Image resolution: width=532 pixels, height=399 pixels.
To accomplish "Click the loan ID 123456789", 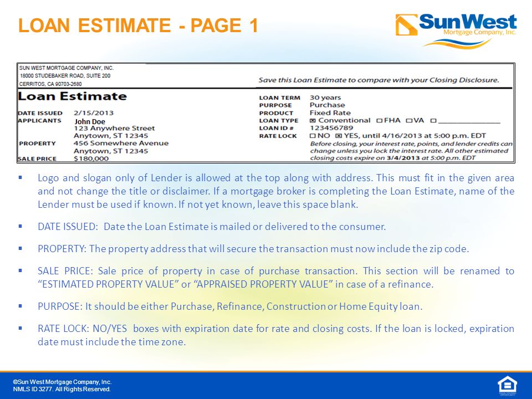I will pos(331,128).
